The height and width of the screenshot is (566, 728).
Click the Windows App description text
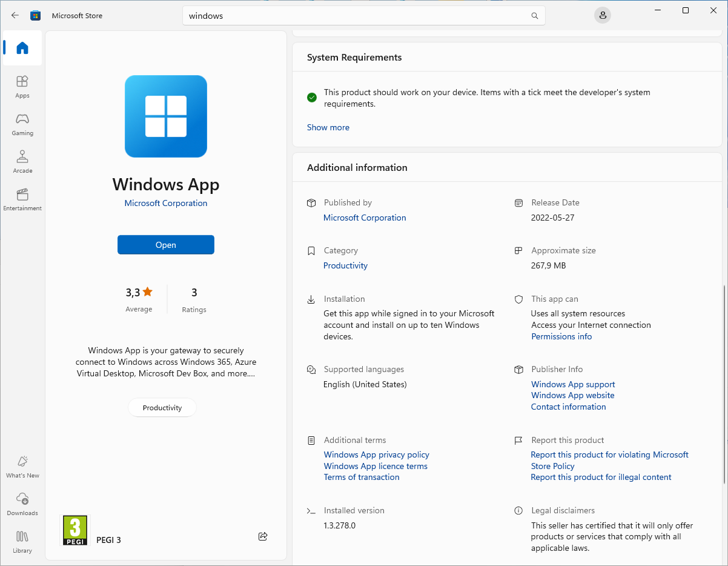point(166,362)
